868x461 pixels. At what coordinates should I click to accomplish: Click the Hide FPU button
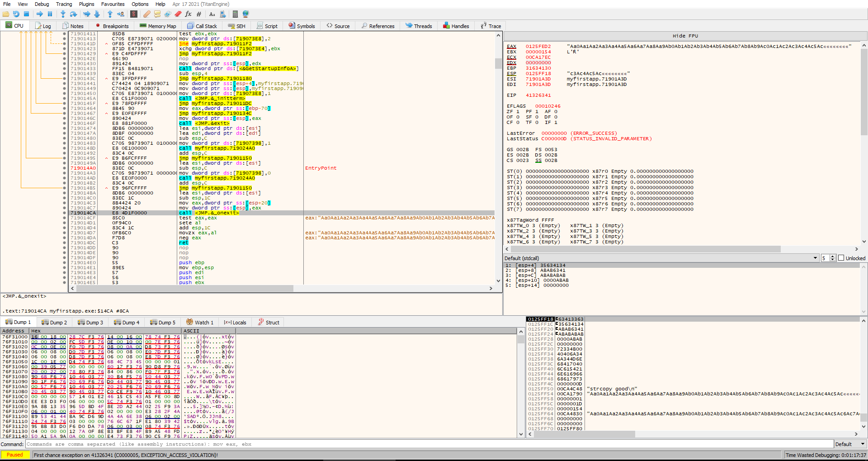[685, 36]
